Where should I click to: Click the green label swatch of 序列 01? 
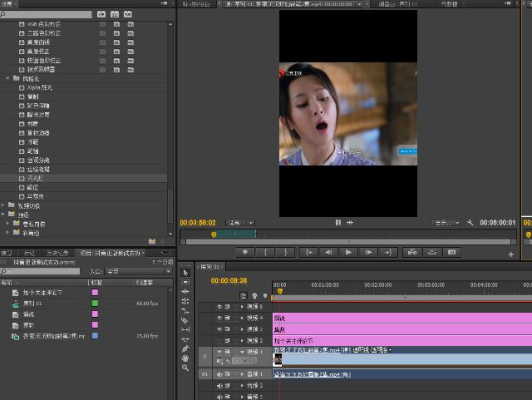coord(95,304)
